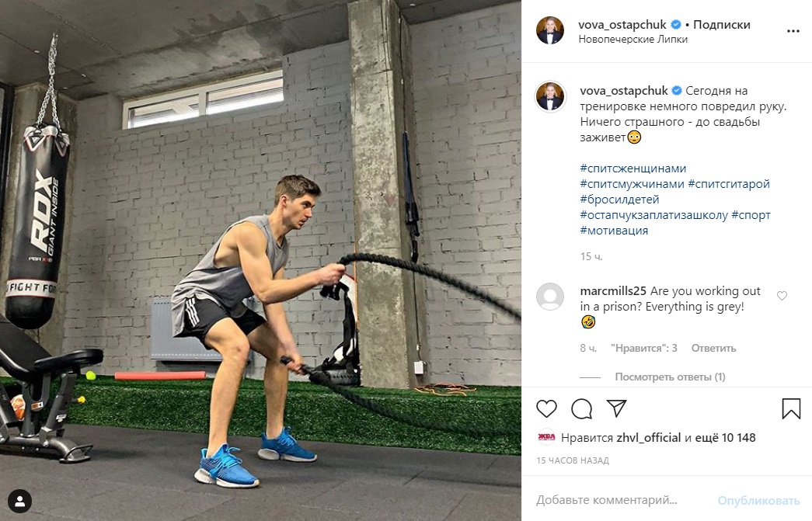Open hashtag #мотивация
Viewport: 812px width, 521px height.
click(x=614, y=231)
